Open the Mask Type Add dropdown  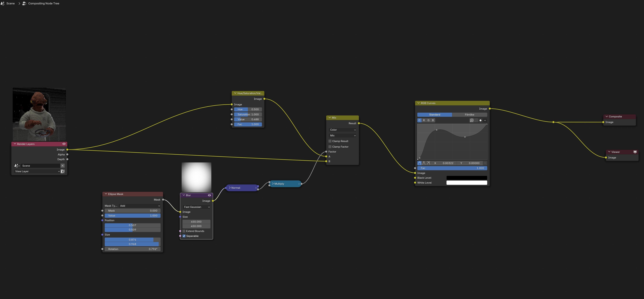[x=140, y=206]
